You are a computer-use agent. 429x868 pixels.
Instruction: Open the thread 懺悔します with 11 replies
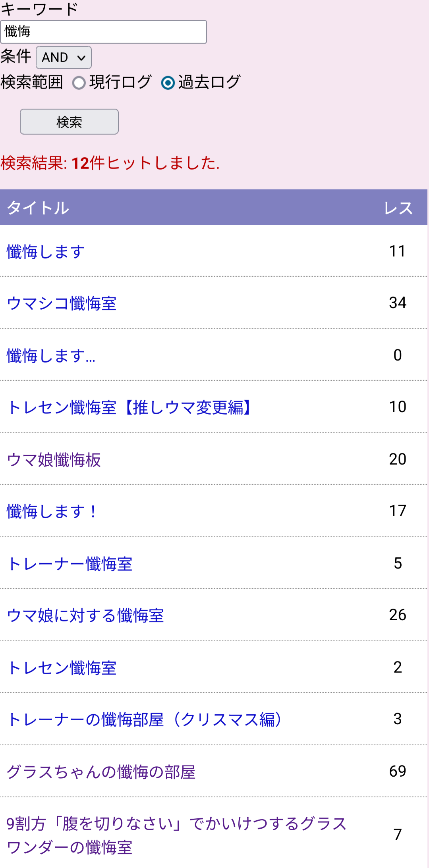coord(46,252)
